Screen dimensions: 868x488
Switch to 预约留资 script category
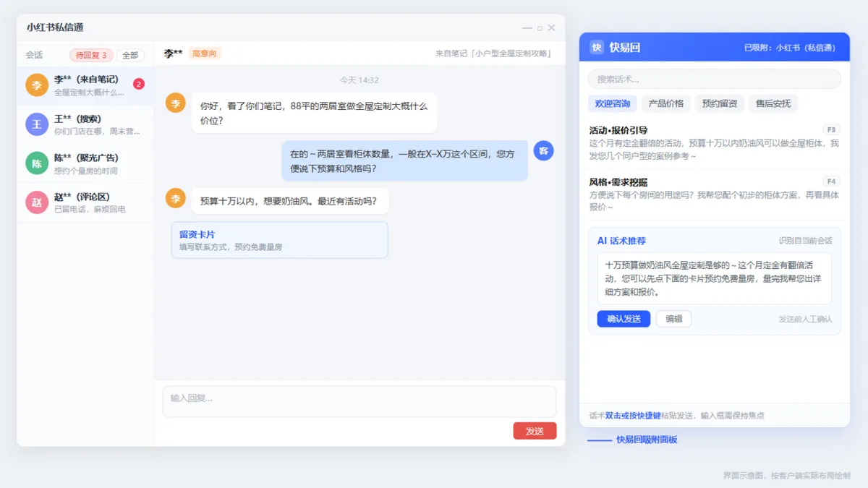click(720, 103)
